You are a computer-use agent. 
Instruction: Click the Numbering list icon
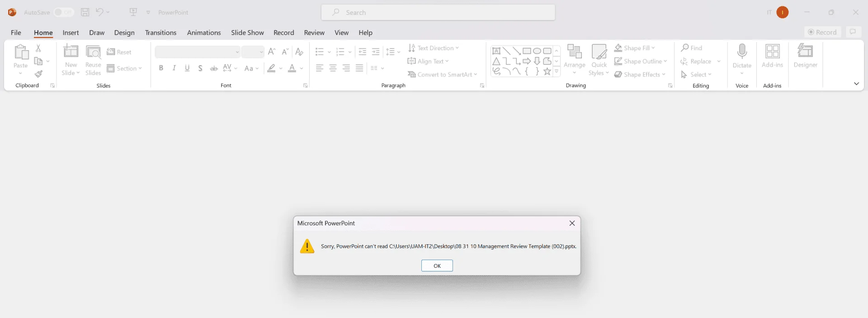(x=340, y=52)
